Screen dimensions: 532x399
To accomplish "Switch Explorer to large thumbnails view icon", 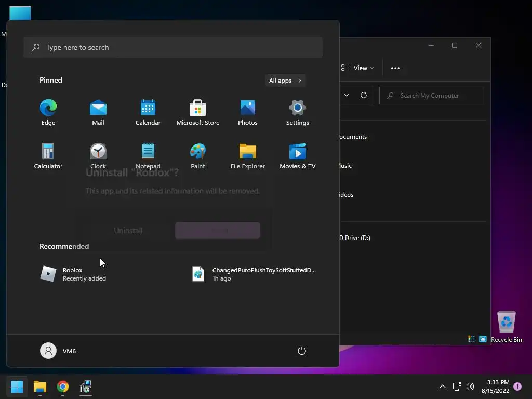I will (483, 339).
